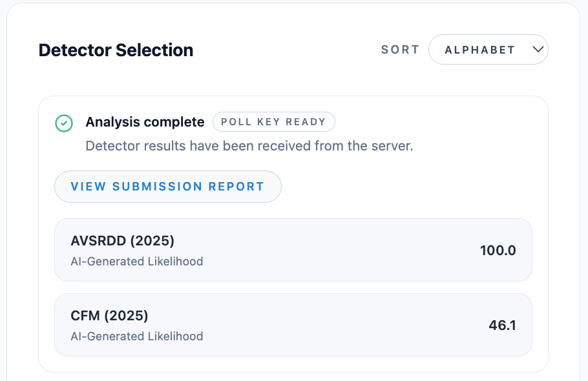This screenshot has width=588, height=381.
Task: Click the ALPHABET text in sort selector
Action: click(x=479, y=50)
